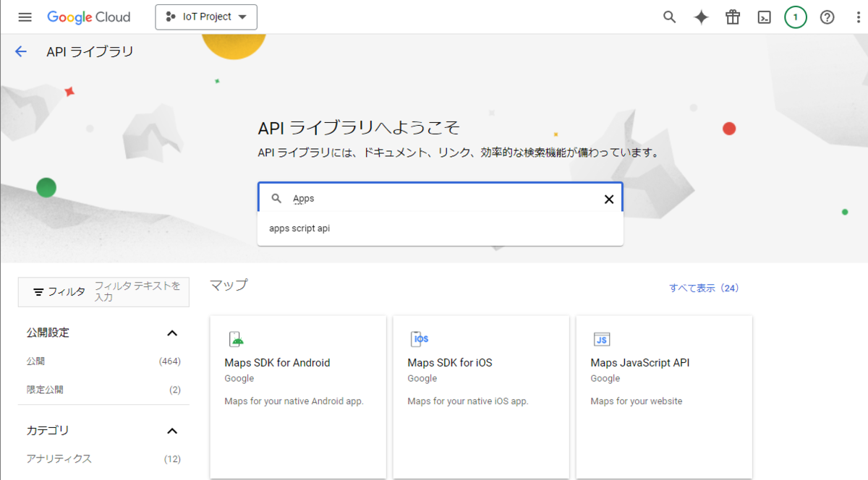The image size is (868, 480).
Task: Collapse the カテゴリ filter section
Action: point(172,430)
